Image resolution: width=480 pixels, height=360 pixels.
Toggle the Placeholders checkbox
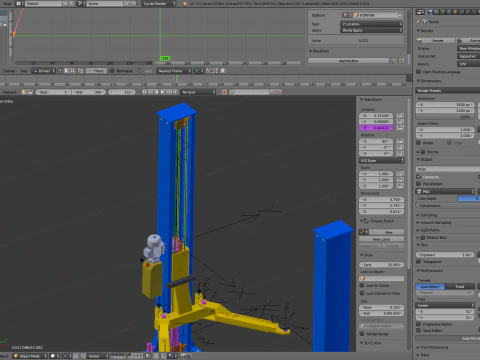tap(419, 183)
